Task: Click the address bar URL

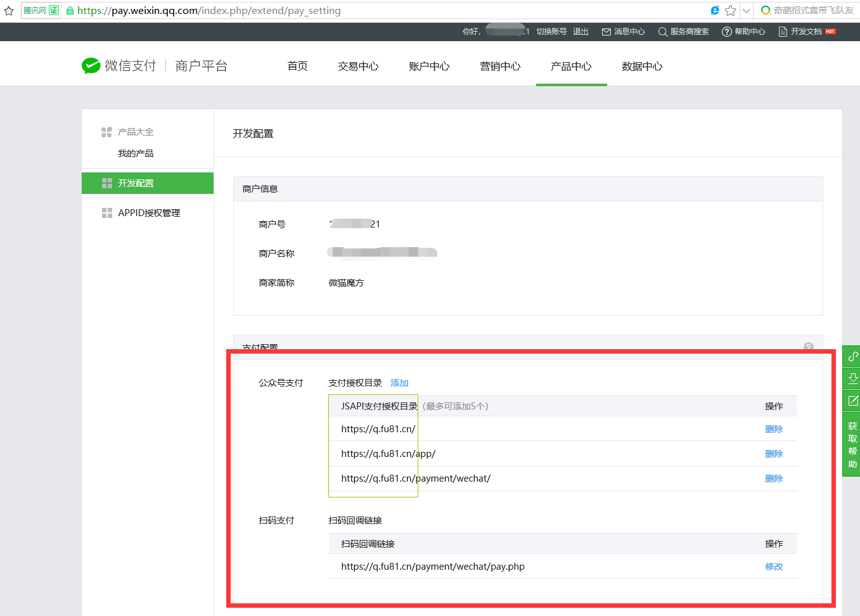Action: coord(209,11)
